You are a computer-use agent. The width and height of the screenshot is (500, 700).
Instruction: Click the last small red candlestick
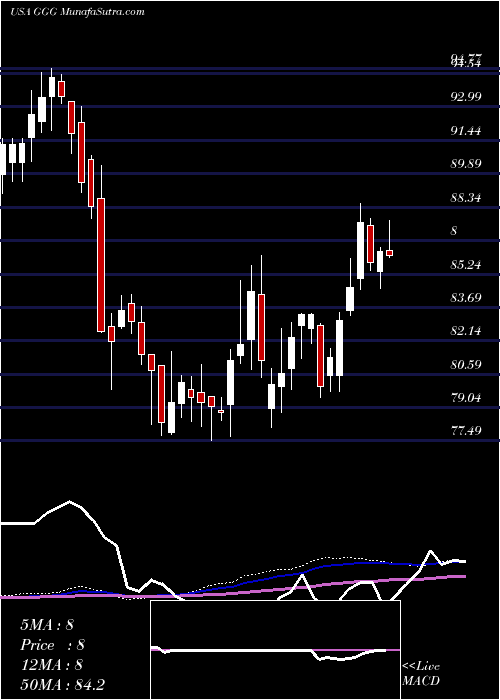click(389, 253)
